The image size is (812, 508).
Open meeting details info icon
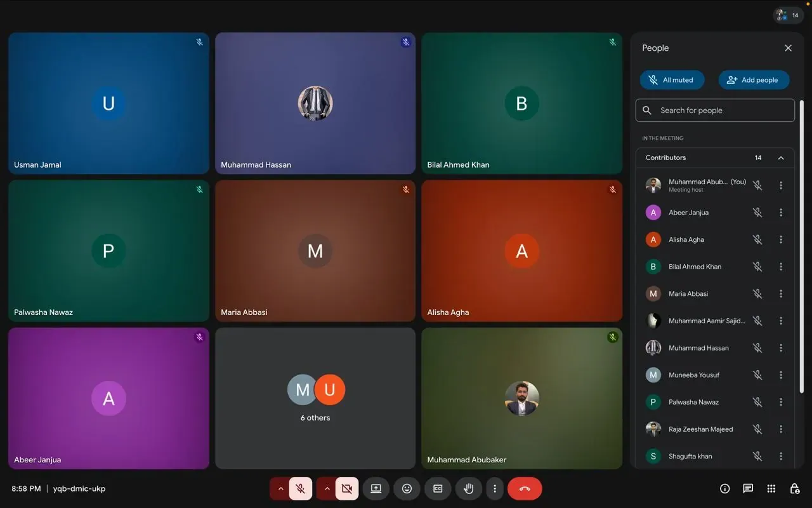pos(725,488)
